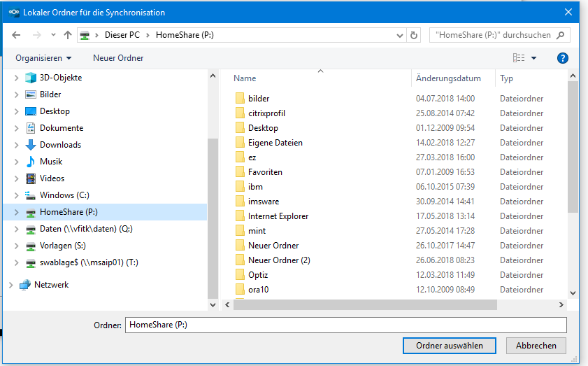Click navigation pane scrollbar down arrow
This screenshot has width=588, height=366.
pyautogui.click(x=213, y=305)
